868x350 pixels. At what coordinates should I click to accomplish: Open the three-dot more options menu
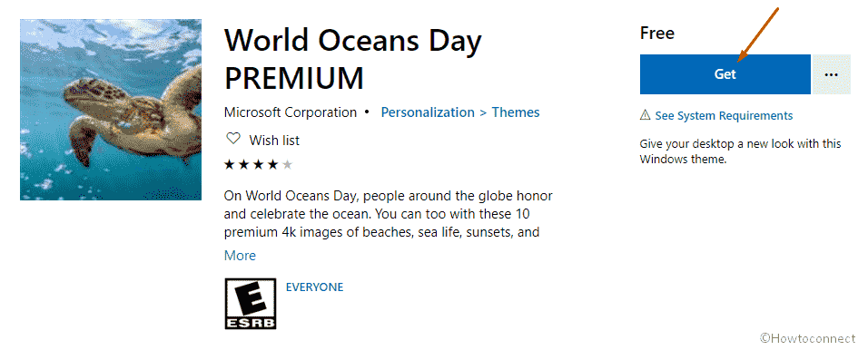831,74
